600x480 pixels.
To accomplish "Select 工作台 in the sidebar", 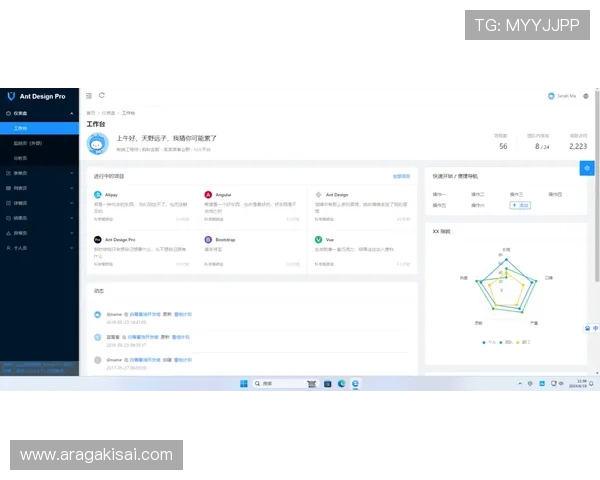I will point(20,129).
